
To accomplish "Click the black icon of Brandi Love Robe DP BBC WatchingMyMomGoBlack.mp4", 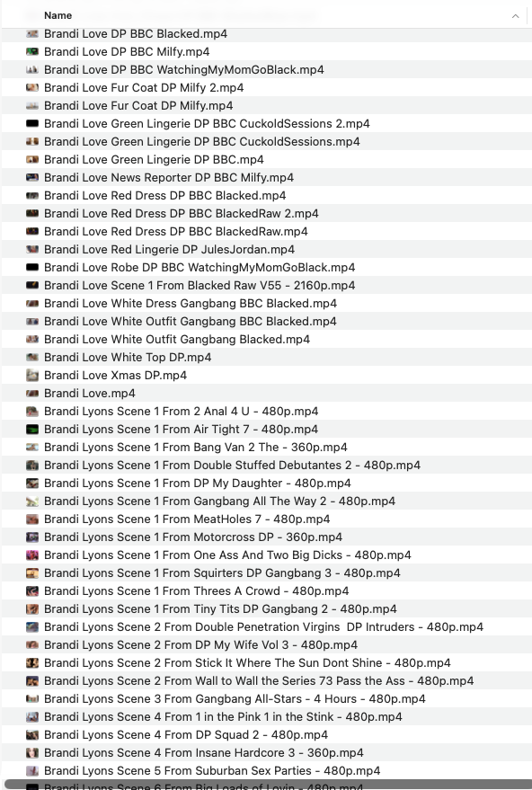I will pyautogui.click(x=32, y=268).
